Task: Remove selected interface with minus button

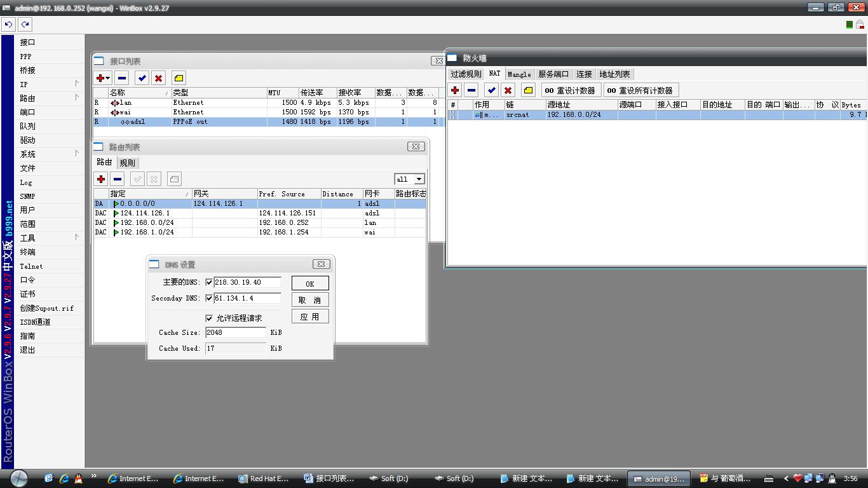Action: [122, 78]
